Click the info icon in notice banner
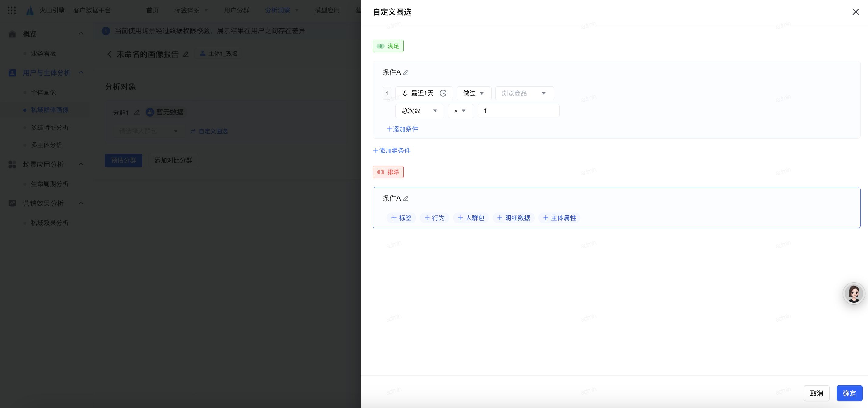 106,31
